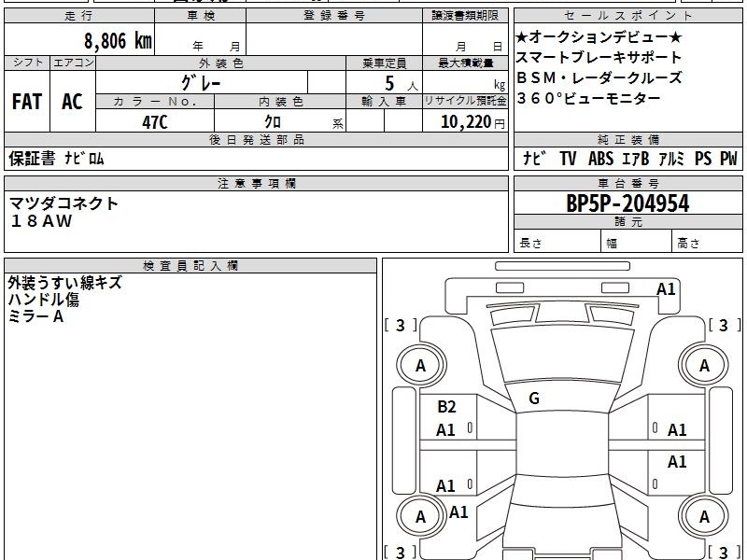Click the seating capacity 5 人
The width and height of the screenshot is (747, 560).
tap(401, 84)
